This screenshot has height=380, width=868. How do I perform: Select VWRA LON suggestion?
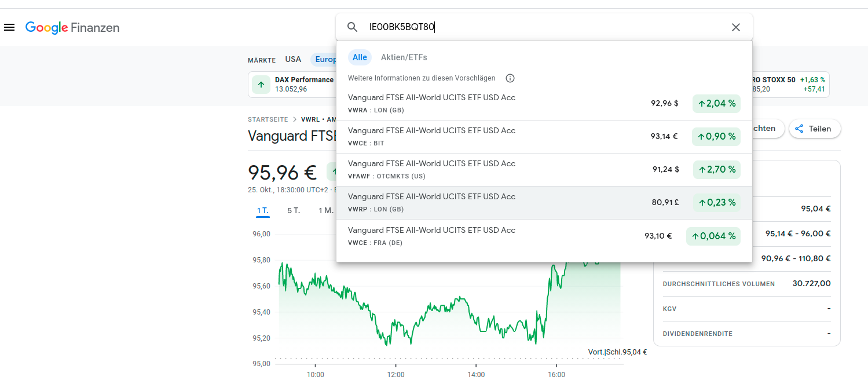pyautogui.click(x=431, y=104)
